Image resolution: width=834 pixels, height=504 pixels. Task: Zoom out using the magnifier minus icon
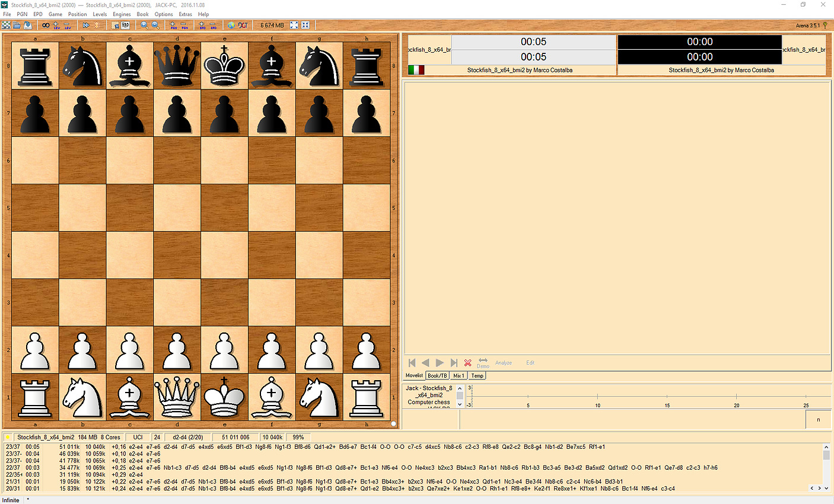pos(155,25)
